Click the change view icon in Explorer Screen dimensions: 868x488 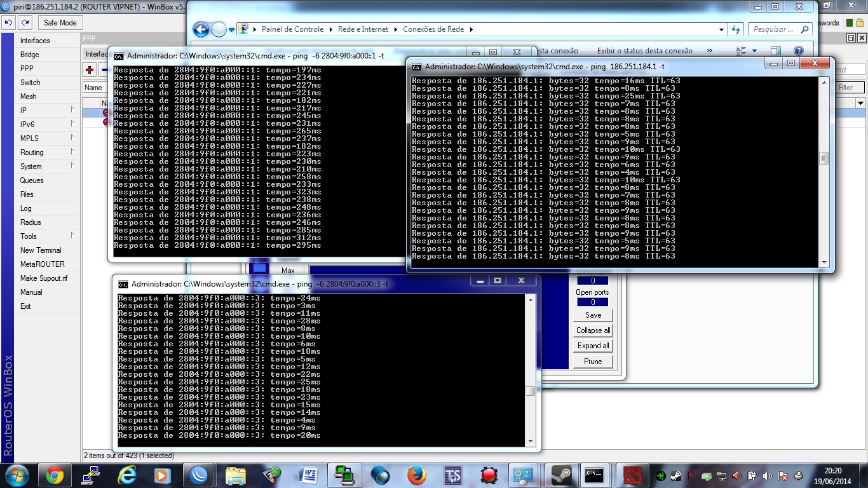pos(741,51)
